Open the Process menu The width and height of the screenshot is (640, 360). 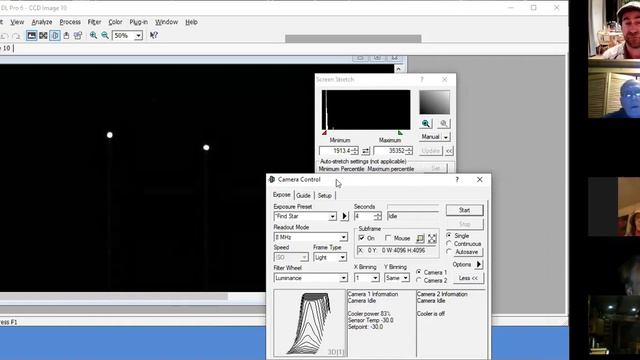point(70,22)
